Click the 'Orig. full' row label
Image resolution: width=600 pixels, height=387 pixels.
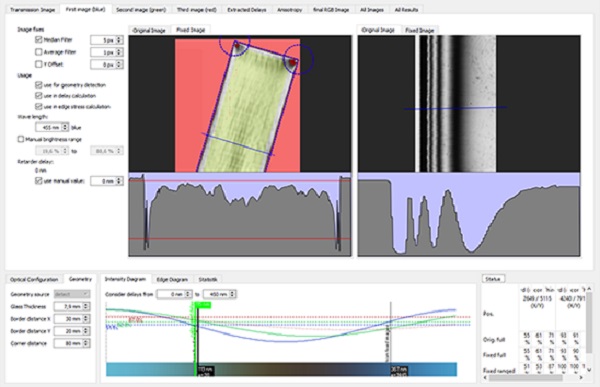pyautogui.click(x=494, y=340)
